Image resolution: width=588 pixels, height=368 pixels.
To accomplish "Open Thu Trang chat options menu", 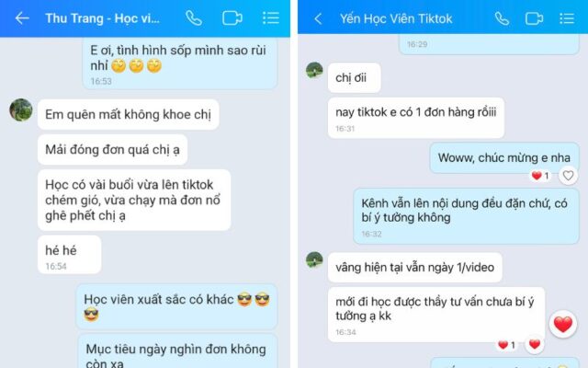I will tap(271, 17).
